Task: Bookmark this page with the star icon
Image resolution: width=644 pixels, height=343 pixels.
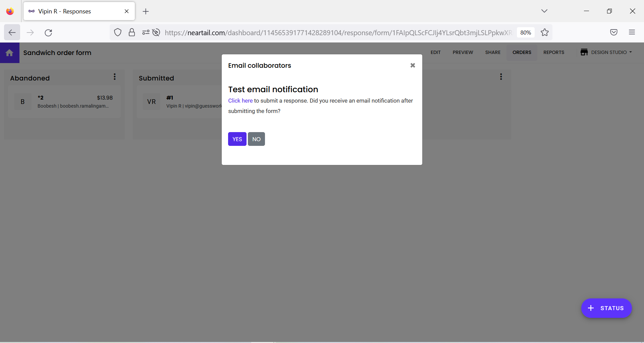Action: (545, 33)
